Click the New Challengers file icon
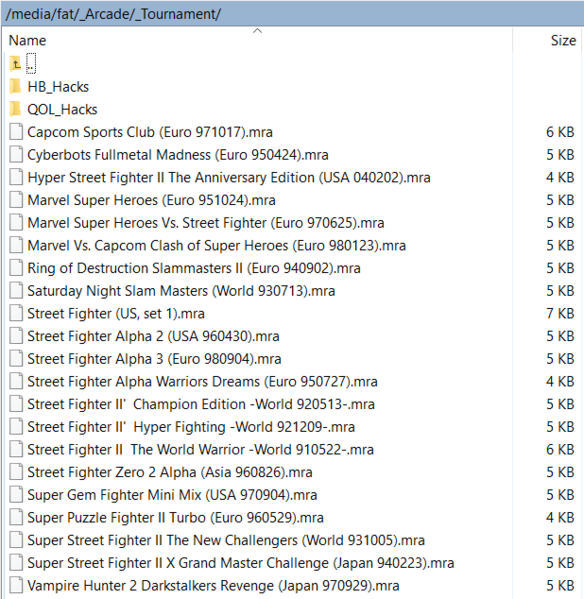This screenshot has height=599, width=584. (16, 540)
